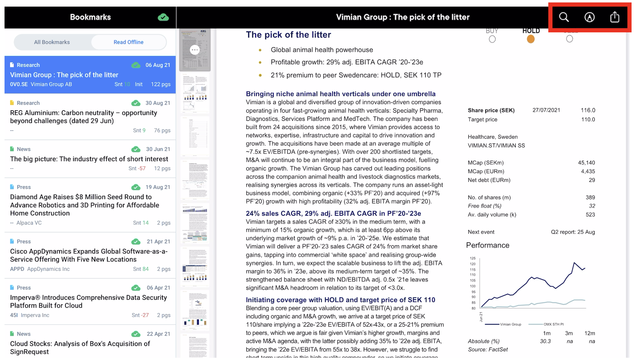Open The big picture short interest article
634x364 pixels.
click(x=90, y=159)
